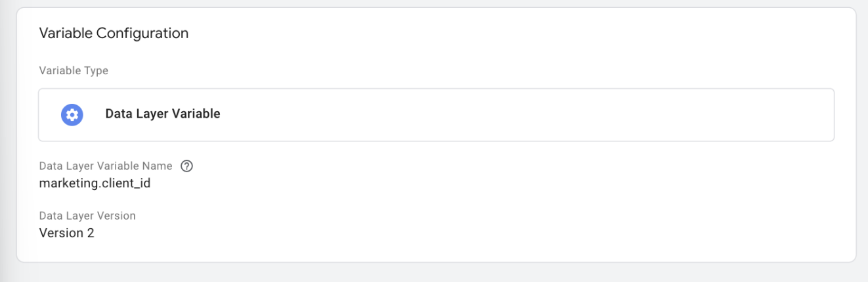Click the "Data Layer Variable Name" label
The width and height of the screenshot is (868, 282).
[x=105, y=166]
